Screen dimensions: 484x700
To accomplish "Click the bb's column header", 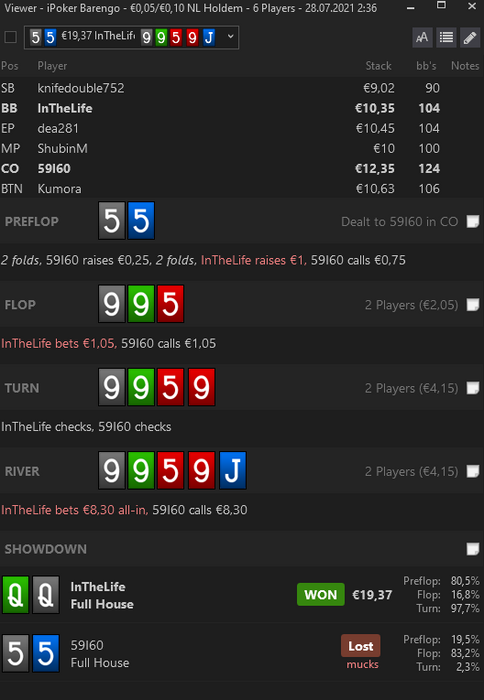I will coord(426,66).
